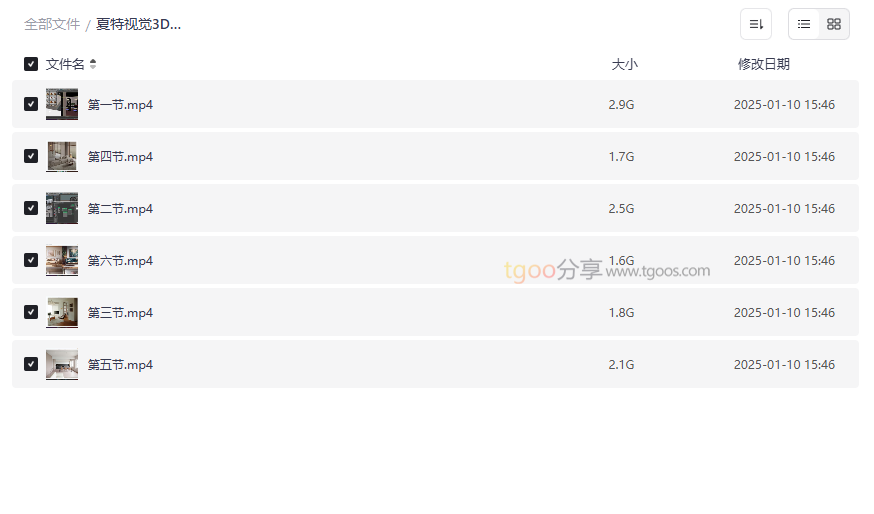
Task: Uncheck the 第一节.mp4 checkbox
Action: coord(31,104)
